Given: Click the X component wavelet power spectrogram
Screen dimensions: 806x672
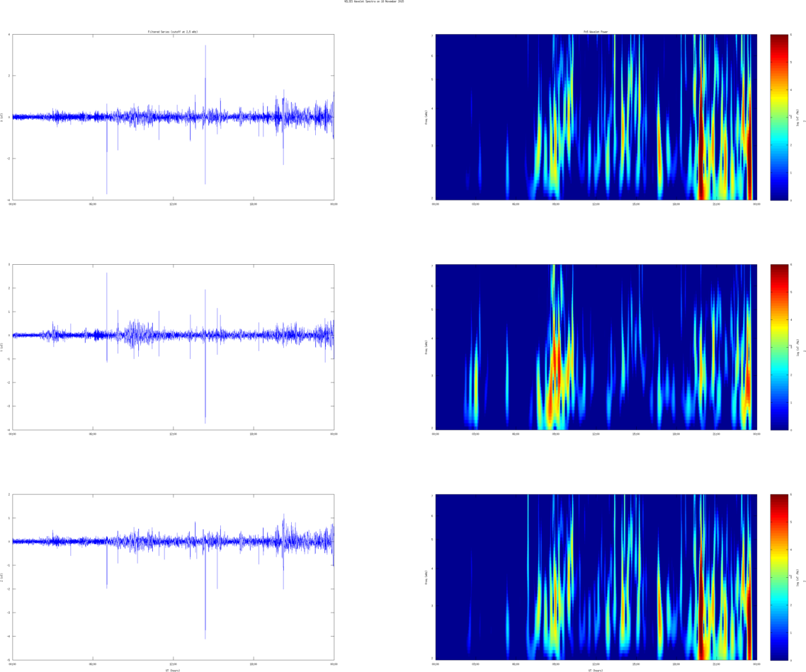Looking at the screenshot, I should [x=596, y=117].
